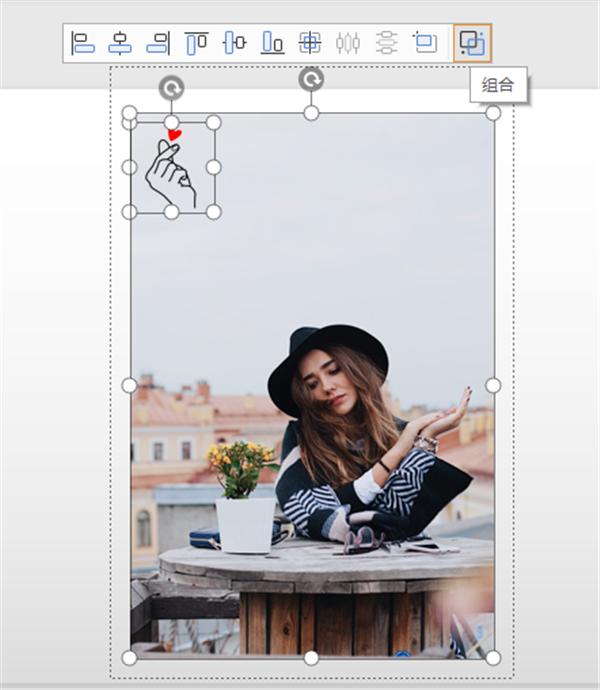Click the sticker's right-middle sizing handle

(x=213, y=167)
